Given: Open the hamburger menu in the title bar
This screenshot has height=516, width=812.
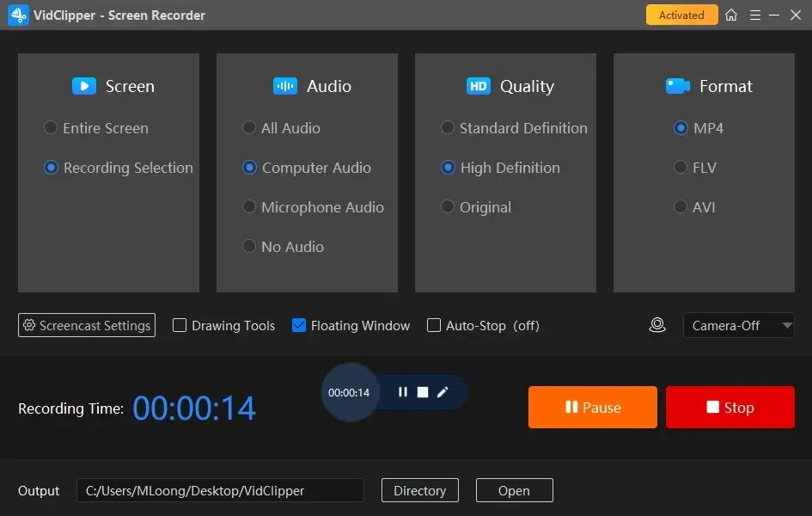Looking at the screenshot, I should tap(754, 15).
